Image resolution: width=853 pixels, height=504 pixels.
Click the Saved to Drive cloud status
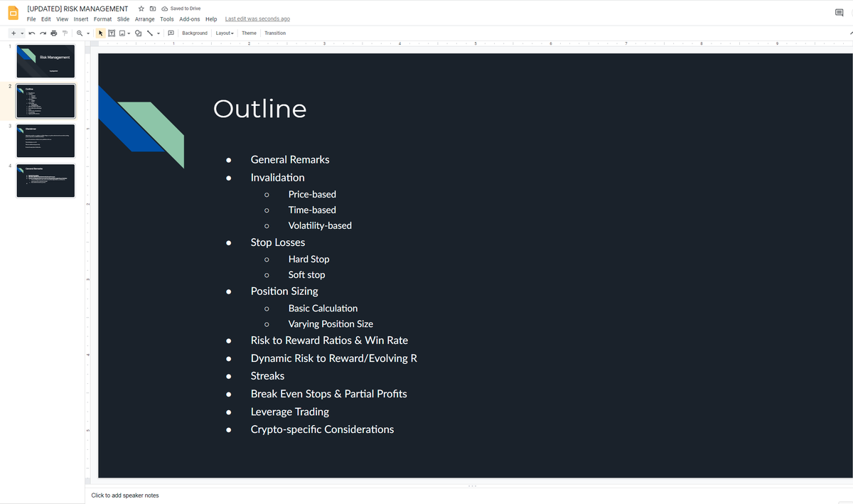[181, 9]
